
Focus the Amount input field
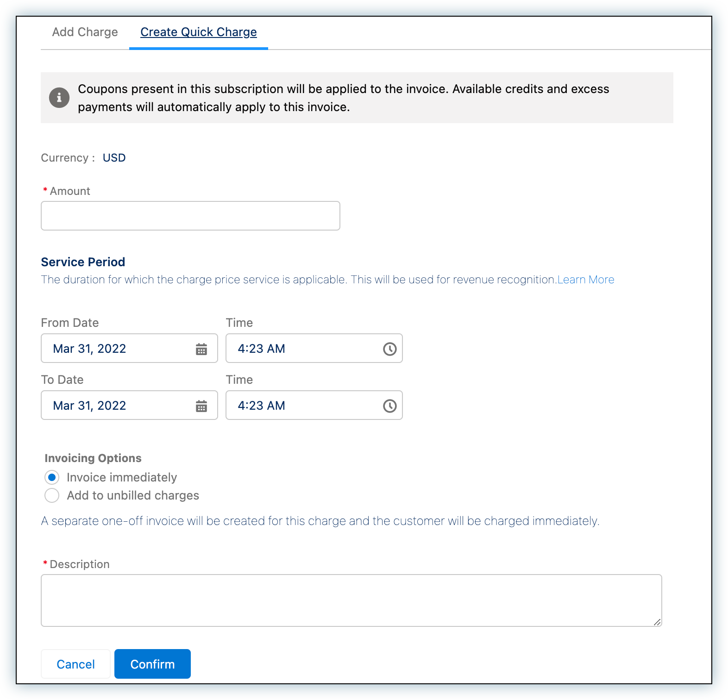(x=190, y=216)
